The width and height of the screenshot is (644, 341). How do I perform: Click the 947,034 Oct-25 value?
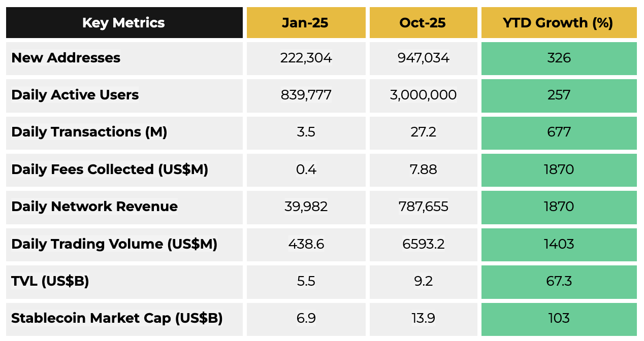click(x=423, y=58)
